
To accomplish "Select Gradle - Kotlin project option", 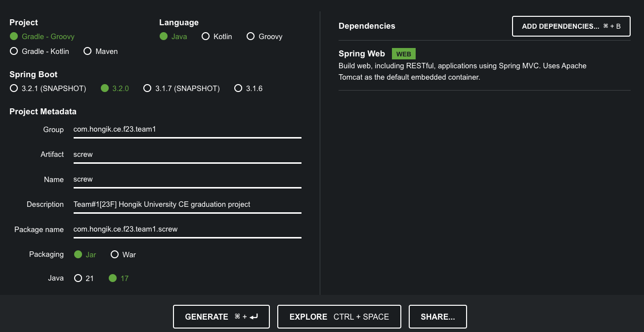I will coord(40,51).
